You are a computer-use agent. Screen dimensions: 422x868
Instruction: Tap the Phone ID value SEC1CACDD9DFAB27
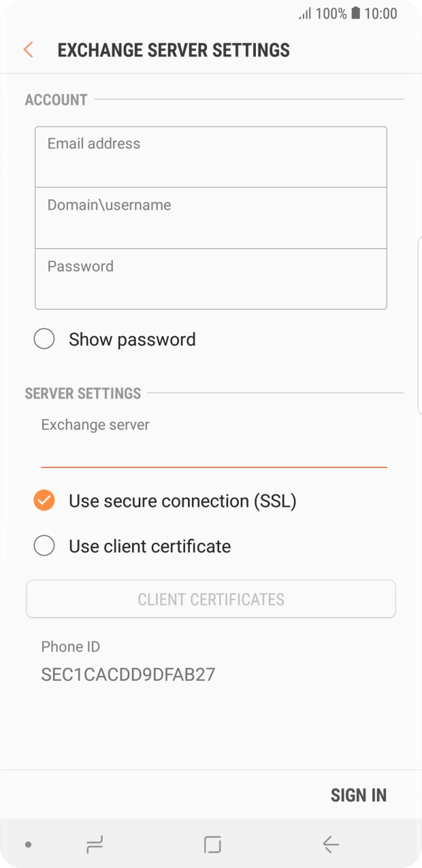click(127, 674)
